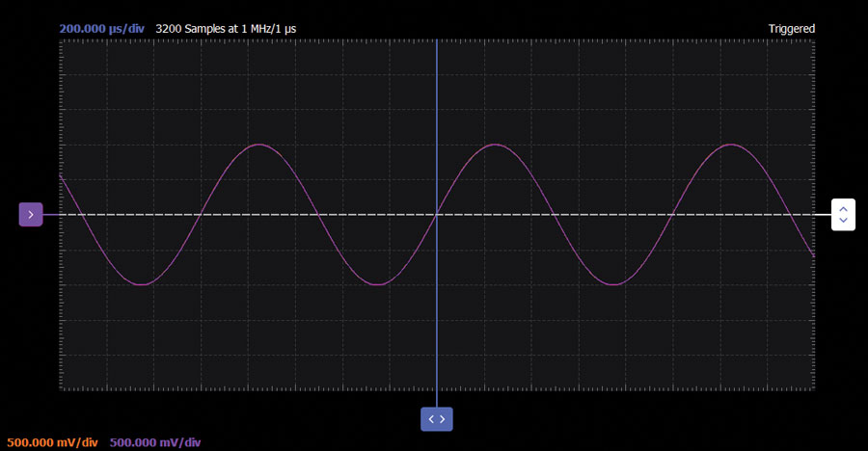Click the trough just left of the blue cursor
The image size is (868, 451).
[x=377, y=284]
